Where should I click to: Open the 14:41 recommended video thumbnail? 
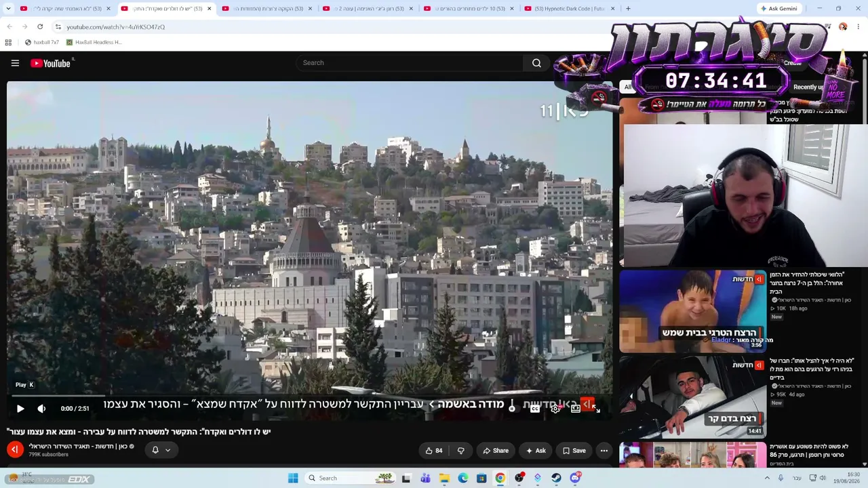click(x=692, y=397)
